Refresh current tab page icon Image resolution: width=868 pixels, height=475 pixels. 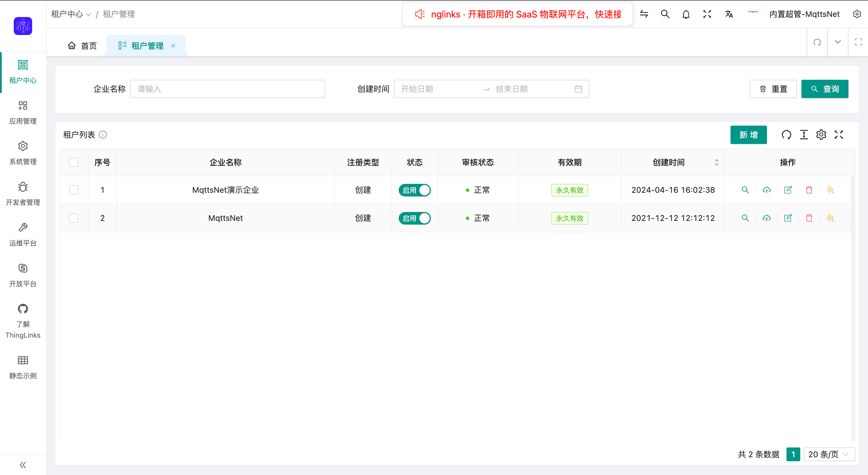pyautogui.click(x=817, y=42)
